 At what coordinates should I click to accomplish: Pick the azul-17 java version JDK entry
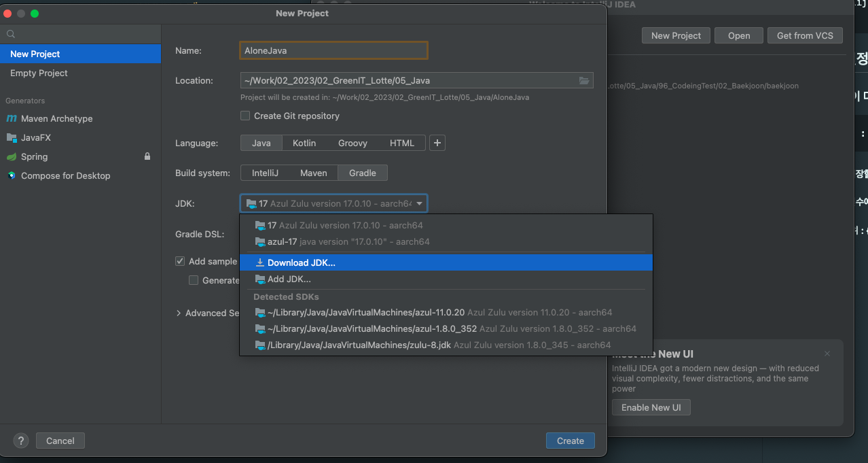446,241
